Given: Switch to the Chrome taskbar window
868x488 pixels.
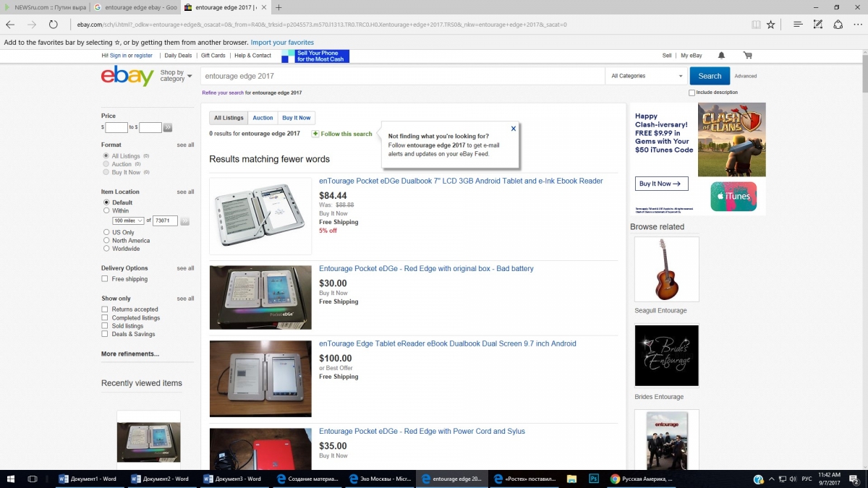Looking at the screenshot, I should 641,479.
